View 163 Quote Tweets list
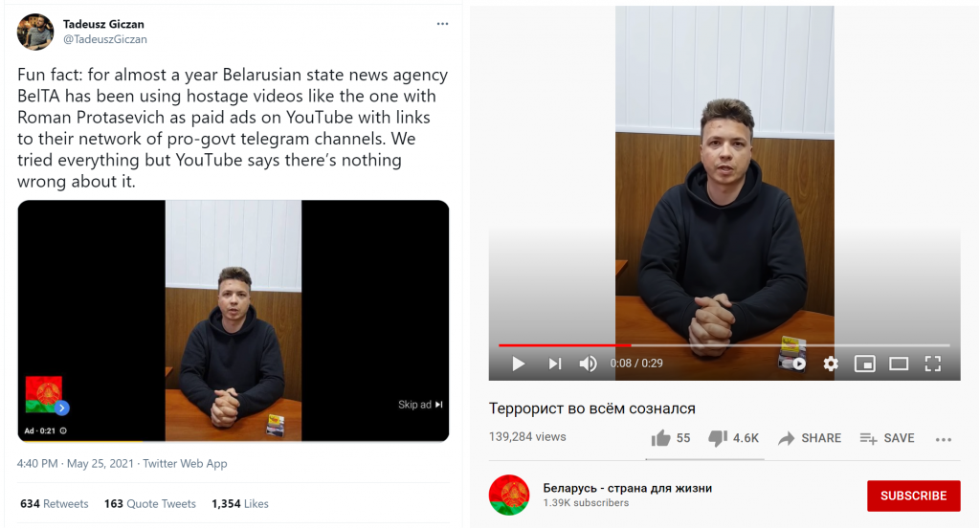This screenshot has height=529, width=980. click(x=150, y=504)
